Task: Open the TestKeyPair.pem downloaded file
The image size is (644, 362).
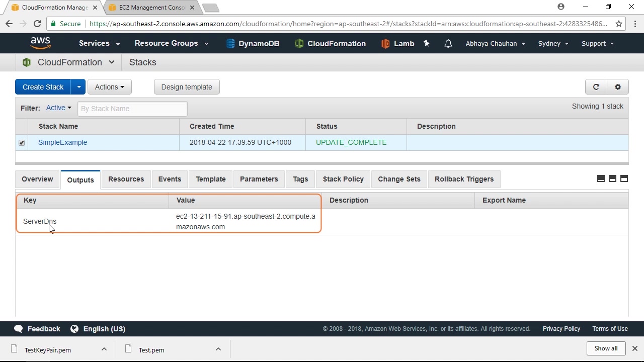Action: point(48,350)
